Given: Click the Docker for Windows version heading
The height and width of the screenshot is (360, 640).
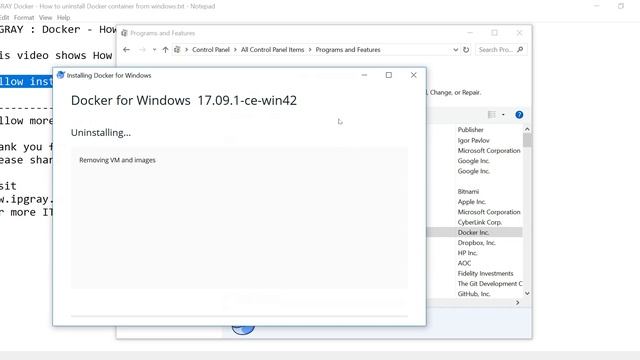Looking at the screenshot, I should click(x=184, y=100).
